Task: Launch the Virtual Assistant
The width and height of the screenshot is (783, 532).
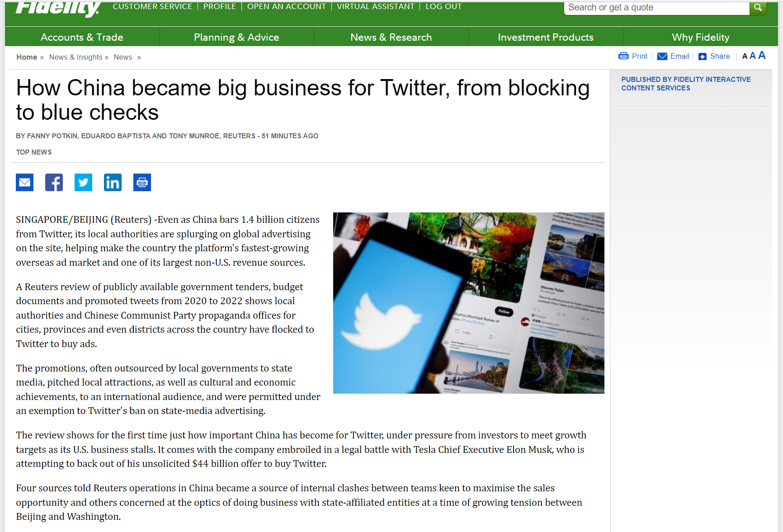Action: [376, 6]
